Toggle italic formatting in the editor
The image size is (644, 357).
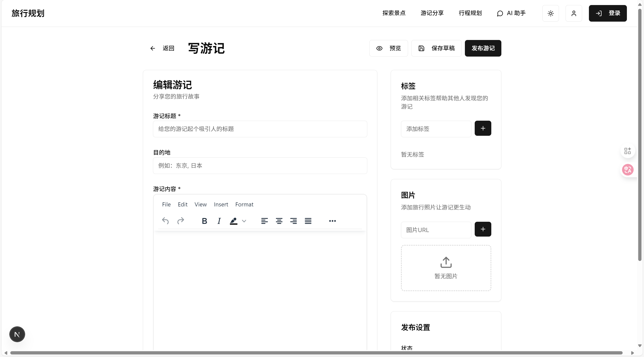point(219,221)
